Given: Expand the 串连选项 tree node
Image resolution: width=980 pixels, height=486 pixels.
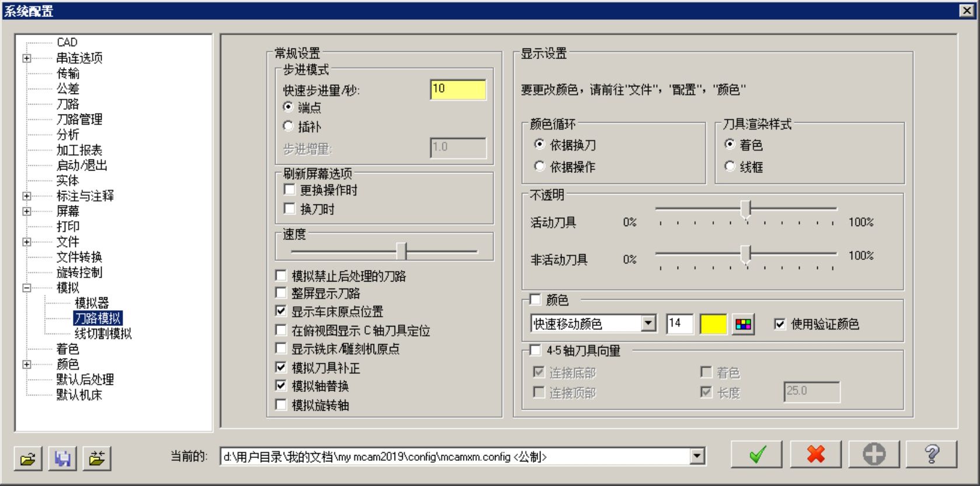Looking at the screenshot, I should tap(27, 58).
